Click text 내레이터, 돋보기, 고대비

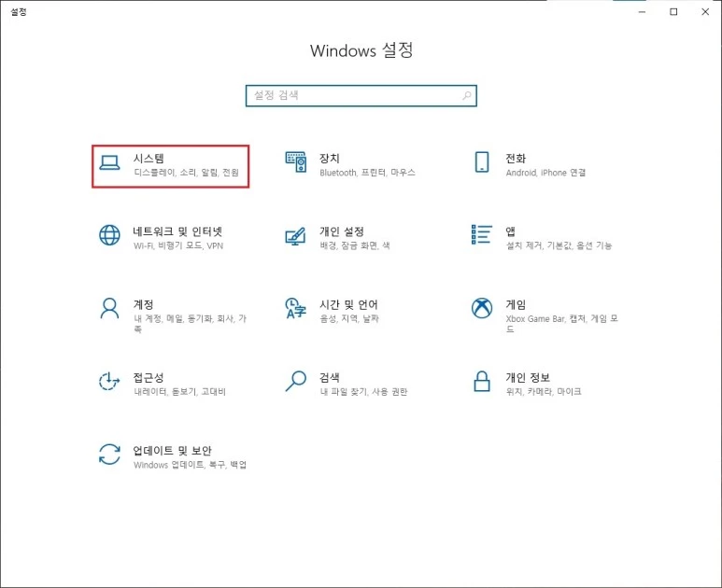pos(179,392)
